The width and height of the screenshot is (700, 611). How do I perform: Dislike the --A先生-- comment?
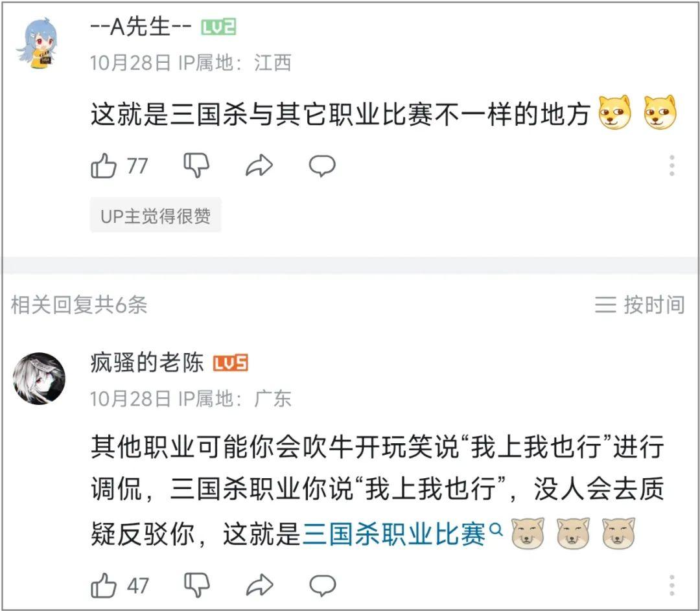tap(196, 166)
